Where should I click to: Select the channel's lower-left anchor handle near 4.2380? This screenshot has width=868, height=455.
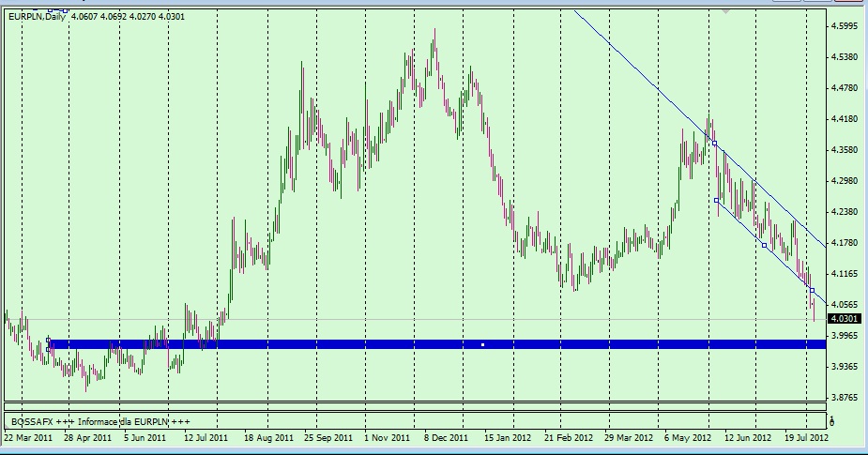[x=717, y=200]
